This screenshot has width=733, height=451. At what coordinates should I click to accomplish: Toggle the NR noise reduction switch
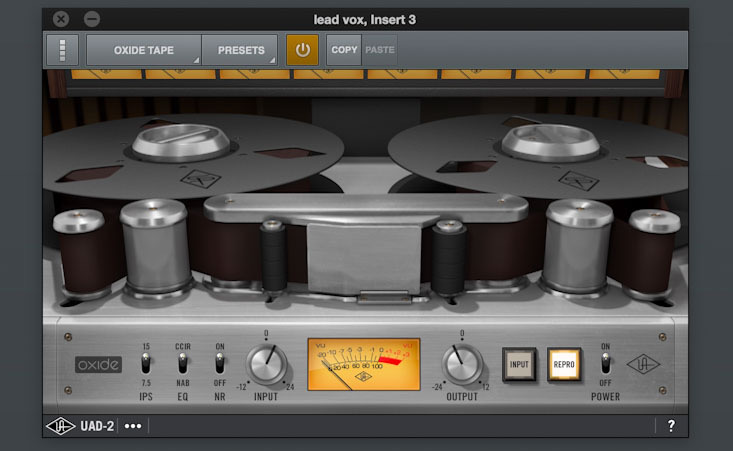(220, 363)
